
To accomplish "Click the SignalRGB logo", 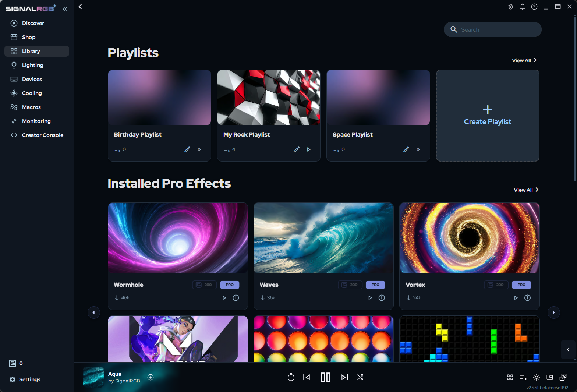I will 31,8.
